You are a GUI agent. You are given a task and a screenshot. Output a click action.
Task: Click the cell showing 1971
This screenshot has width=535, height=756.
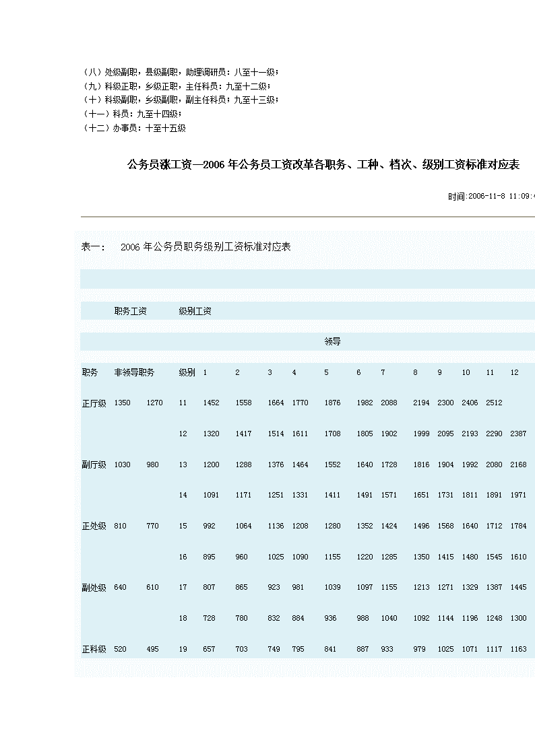[x=519, y=495]
